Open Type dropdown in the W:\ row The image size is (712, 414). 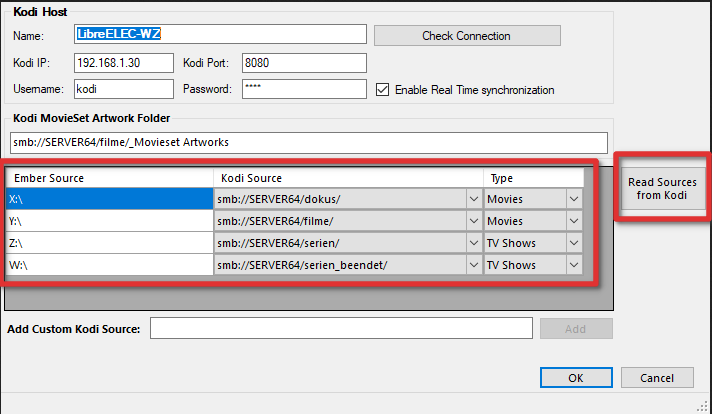[574, 265]
